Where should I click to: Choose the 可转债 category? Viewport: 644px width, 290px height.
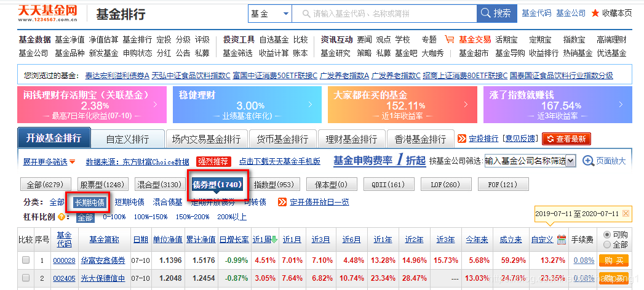tap(255, 202)
